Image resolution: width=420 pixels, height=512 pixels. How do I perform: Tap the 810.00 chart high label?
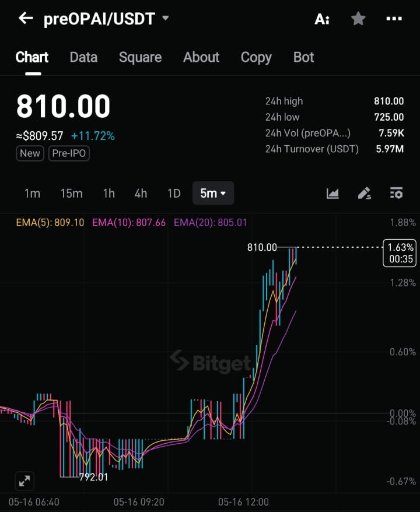pyautogui.click(x=262, y=247)
